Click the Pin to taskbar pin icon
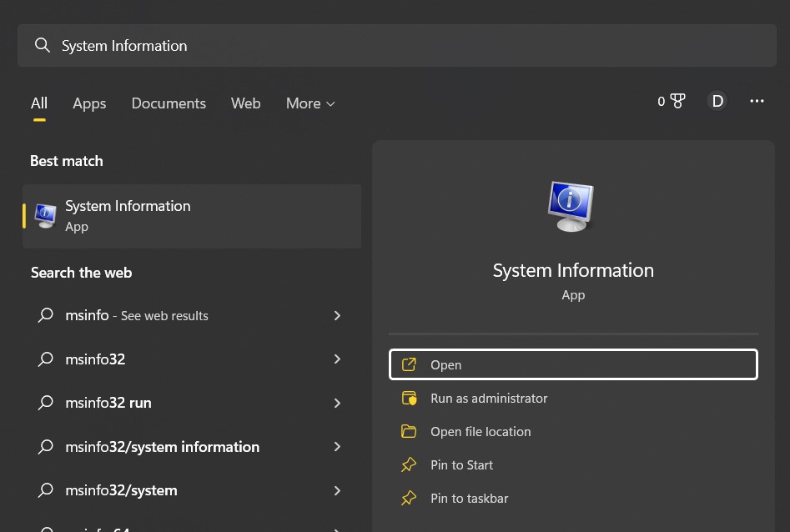Viewport: 790px width, 532px height. 409,498
